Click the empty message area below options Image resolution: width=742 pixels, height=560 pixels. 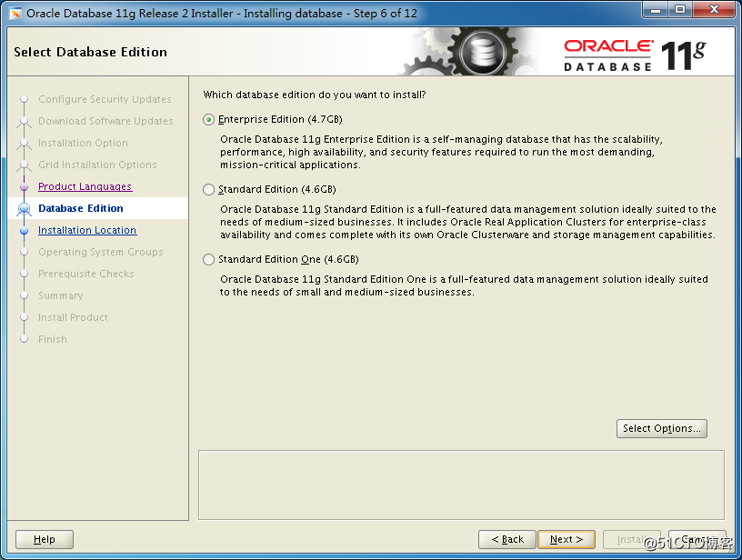[x=461, y=485]
